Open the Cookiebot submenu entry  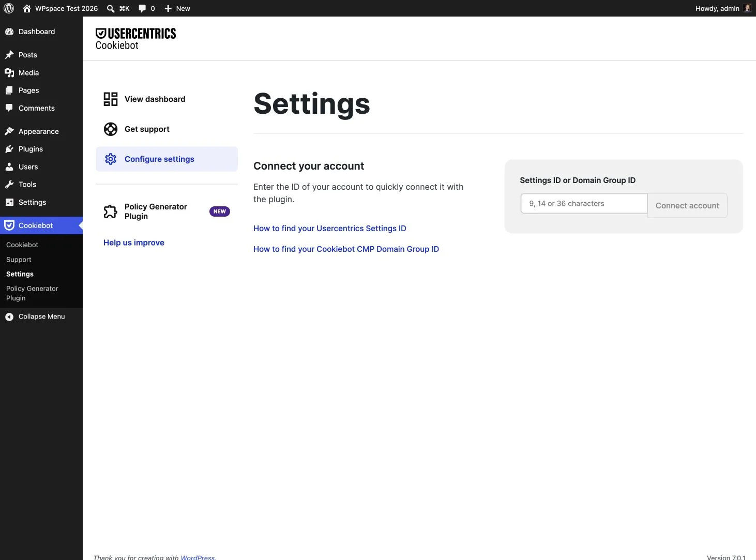tap(22, 245)
